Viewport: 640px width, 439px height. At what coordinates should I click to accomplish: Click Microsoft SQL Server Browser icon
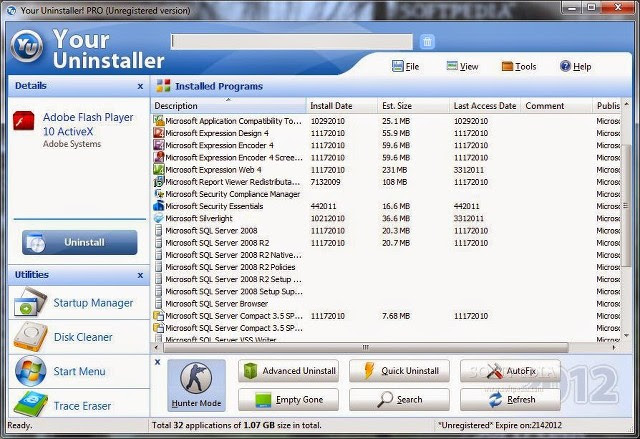click(158, 303)
